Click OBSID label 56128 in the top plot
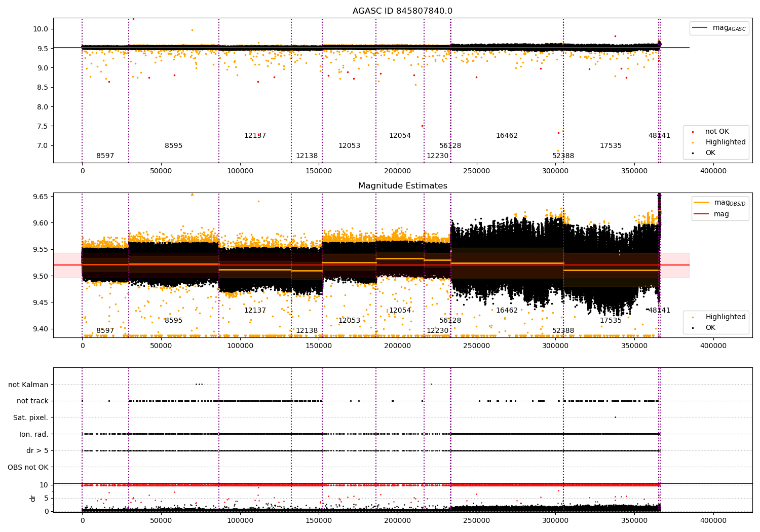Image resolution: width=760 pixels, height=532 pixels. pos(450,145)
